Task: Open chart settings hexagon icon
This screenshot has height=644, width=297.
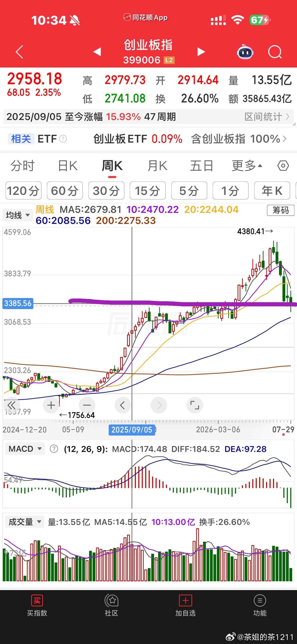Action: click(283, 166)
